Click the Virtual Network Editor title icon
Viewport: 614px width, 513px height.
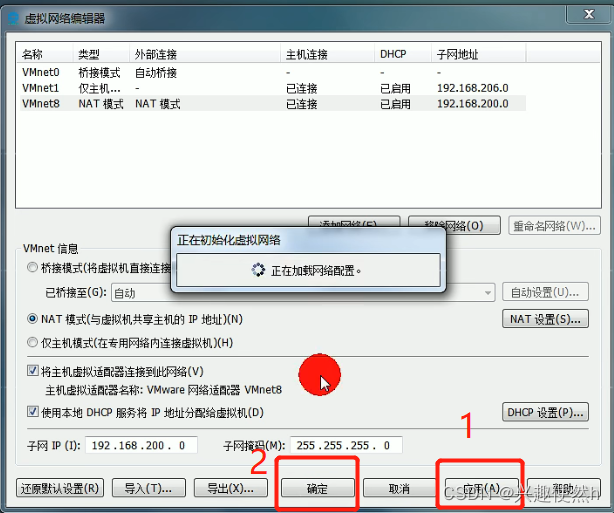13,18
